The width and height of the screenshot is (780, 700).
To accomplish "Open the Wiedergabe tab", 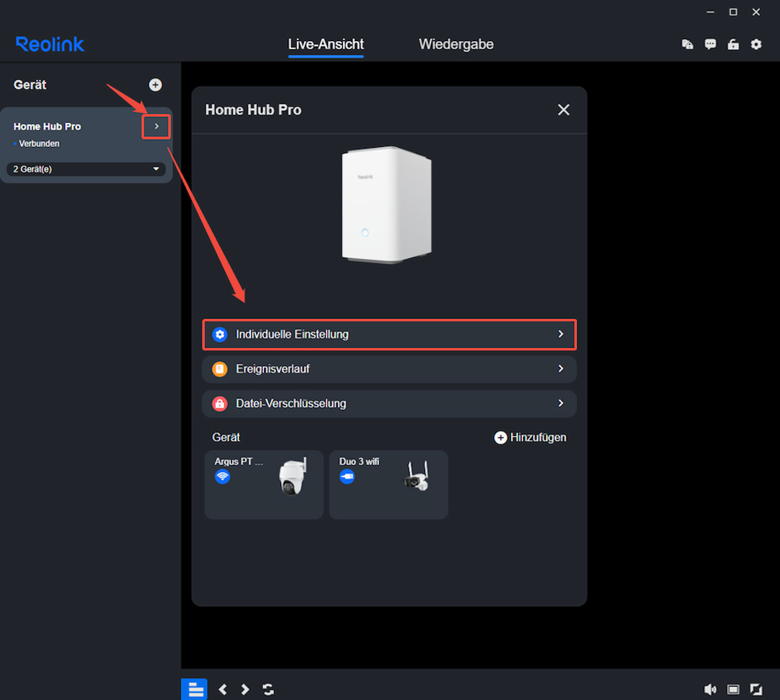I will pyautogui.click(x=456, y=44).
